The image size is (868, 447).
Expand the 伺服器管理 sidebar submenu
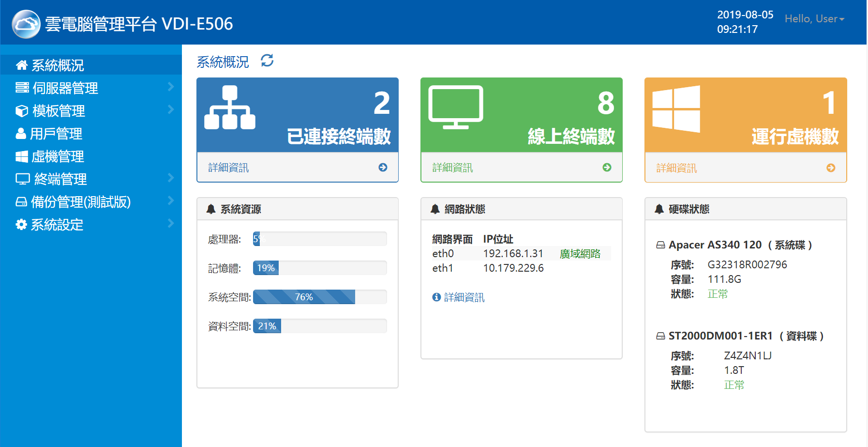[171, 87]
